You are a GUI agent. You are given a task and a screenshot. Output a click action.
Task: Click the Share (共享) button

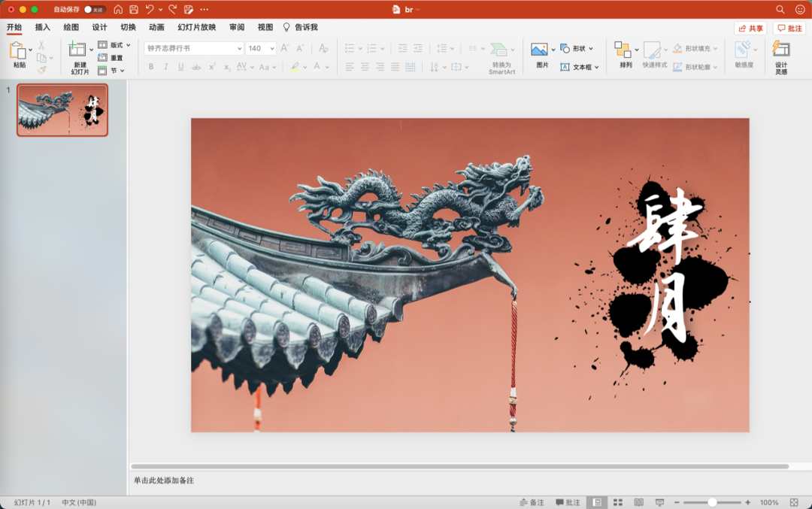pos(750,28)
